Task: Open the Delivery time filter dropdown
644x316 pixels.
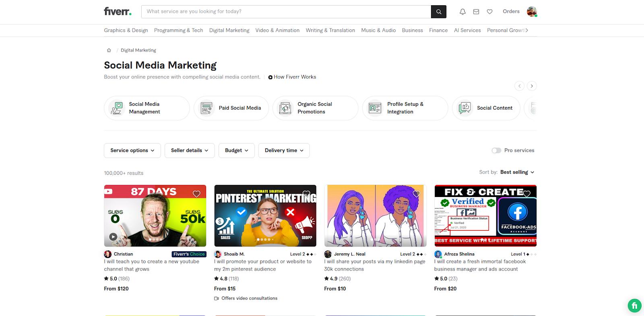Action: (x=284, y=150)
